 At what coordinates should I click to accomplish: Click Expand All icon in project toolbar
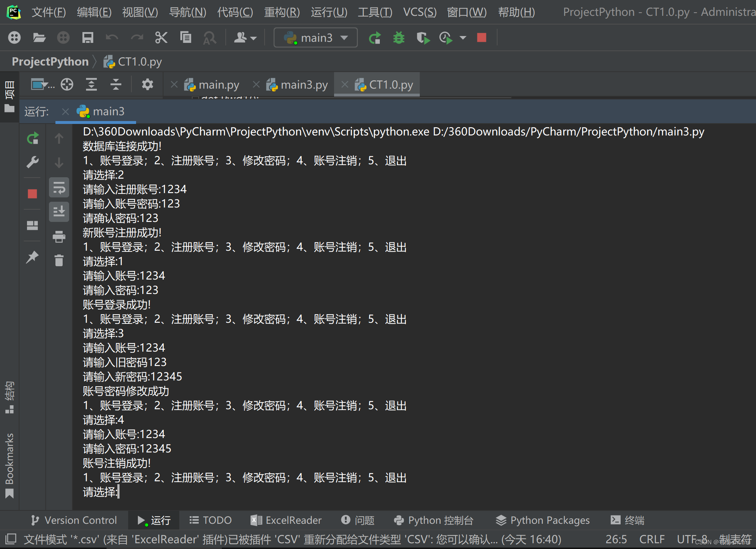pos(91,85)
